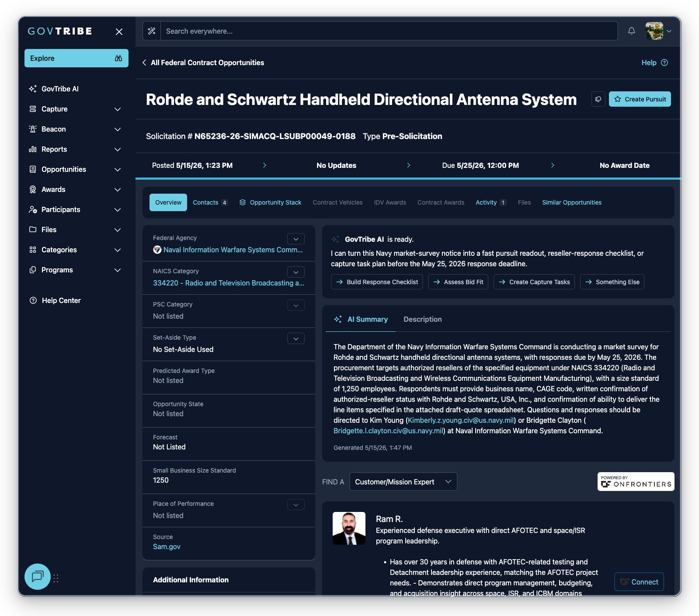Close the sidebar with the X icon
The height and width of the screenshot is (616, 699).
119,31
